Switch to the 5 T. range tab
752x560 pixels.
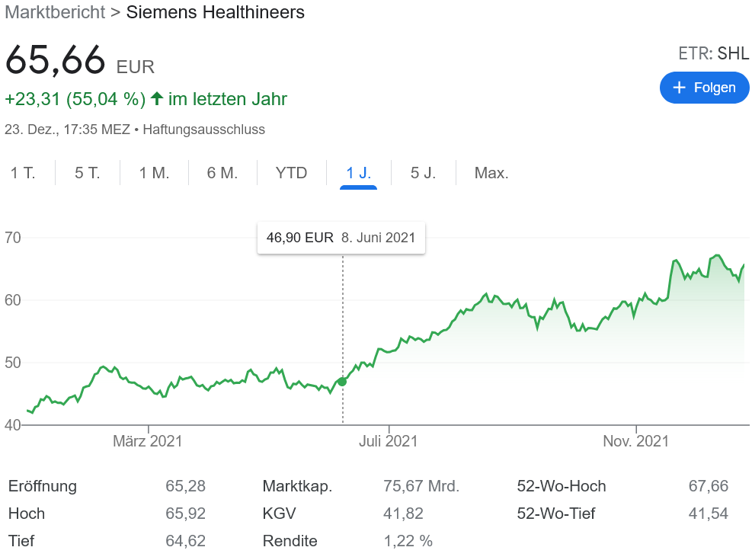(88, 173)
